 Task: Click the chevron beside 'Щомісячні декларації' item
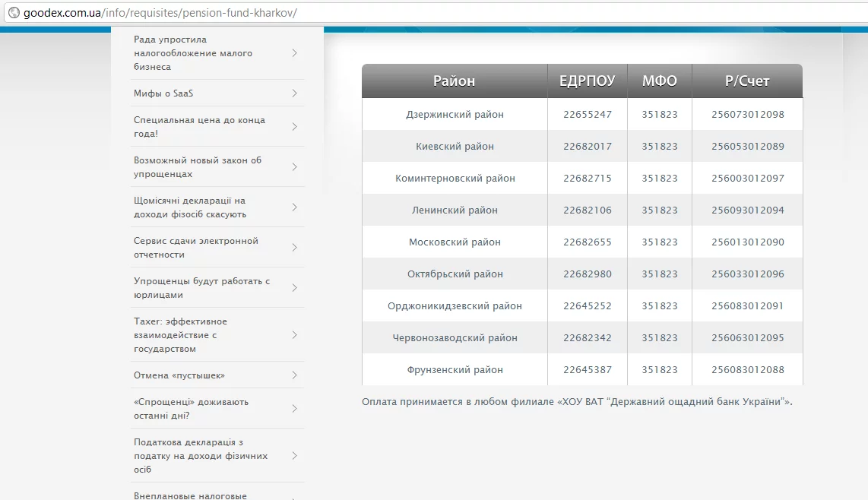(x=294, y=207)
